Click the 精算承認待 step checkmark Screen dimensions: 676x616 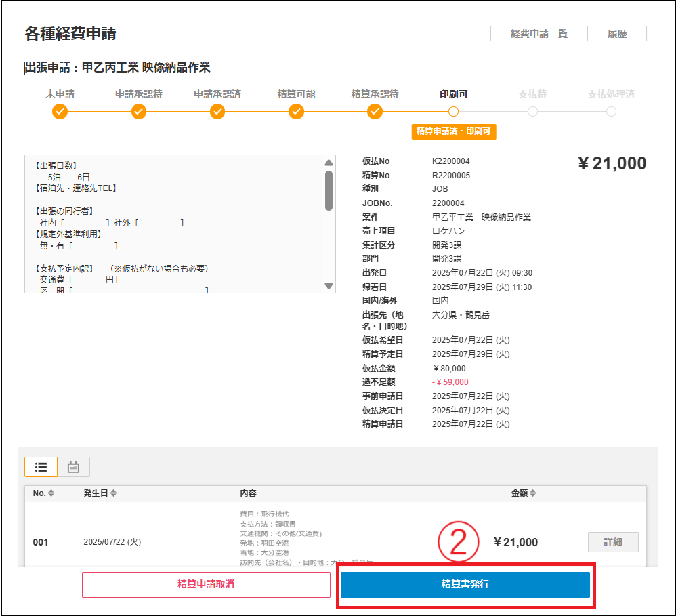tap(375, 112)
